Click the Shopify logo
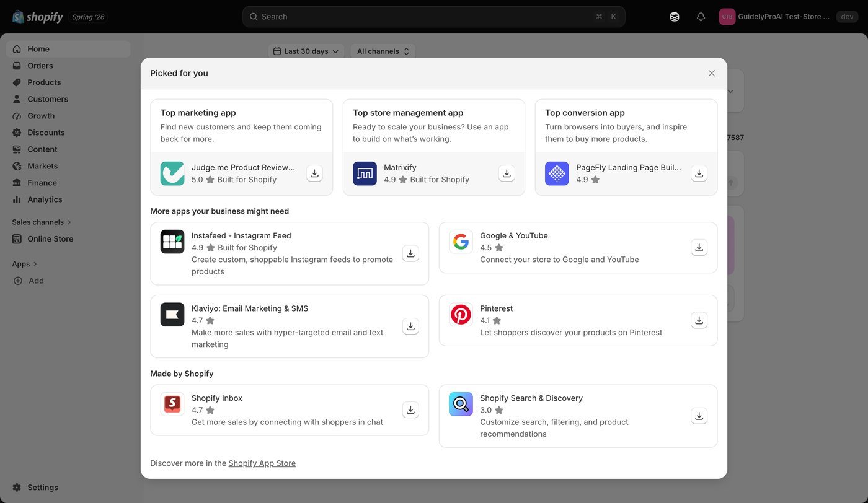Image resolution: width=868 pixels, height=503 pixels. pos(38,17)
